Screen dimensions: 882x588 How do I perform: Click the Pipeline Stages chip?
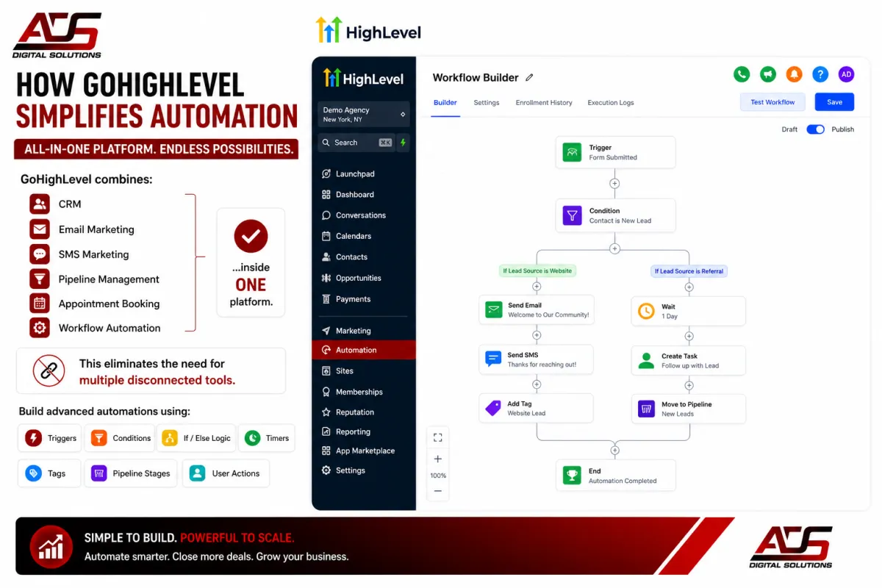131,473
